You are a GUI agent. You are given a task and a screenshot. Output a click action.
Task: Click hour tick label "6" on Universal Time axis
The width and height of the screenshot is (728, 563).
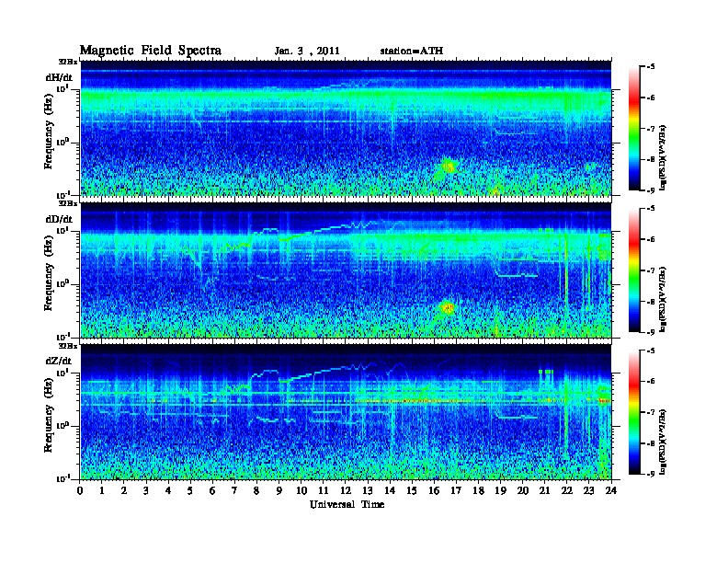click(212, 490)
